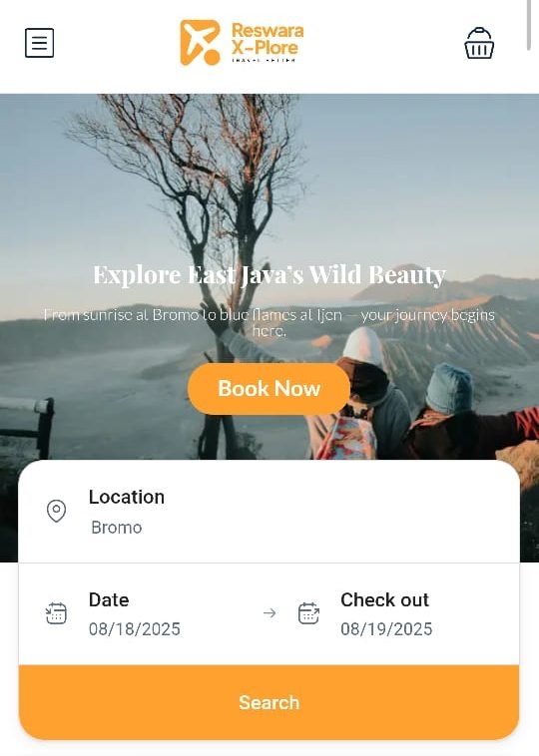Open the shopping basket icon
Screen dimensions: 539x756
[x=479, y=43]
